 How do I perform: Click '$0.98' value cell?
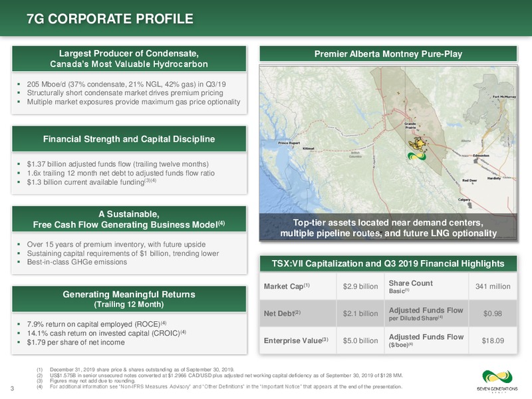tap(493, 313)
